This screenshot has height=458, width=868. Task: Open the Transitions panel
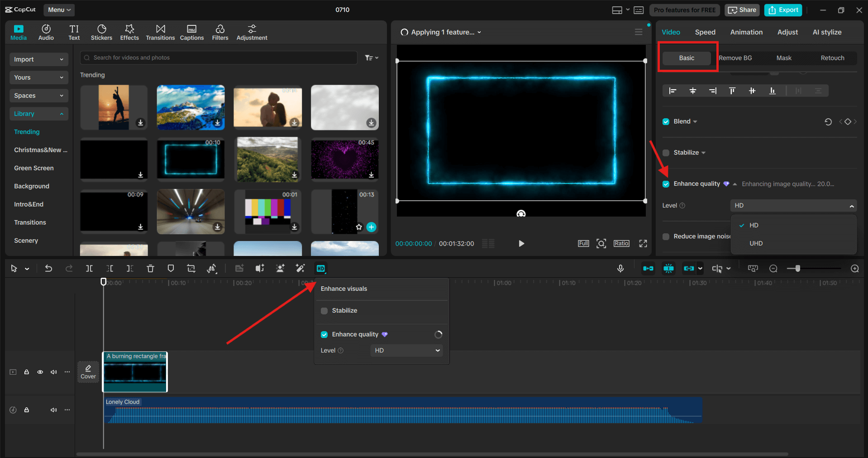point(160,32)
